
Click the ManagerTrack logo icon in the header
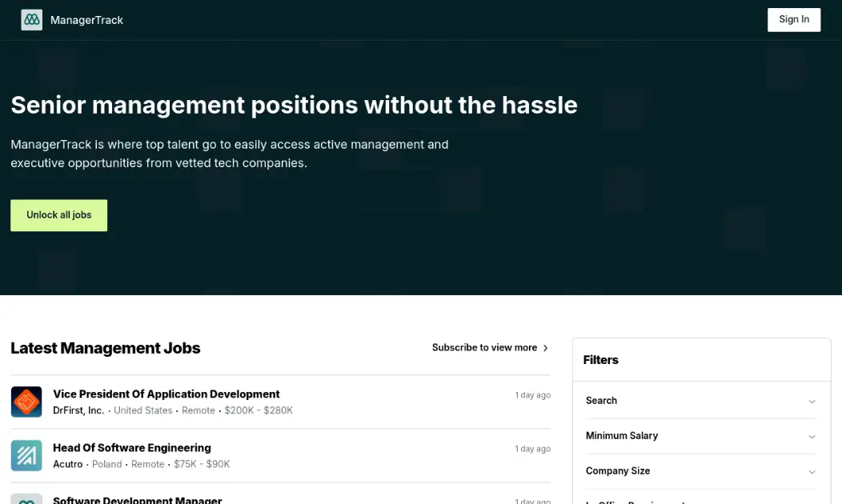30,19
